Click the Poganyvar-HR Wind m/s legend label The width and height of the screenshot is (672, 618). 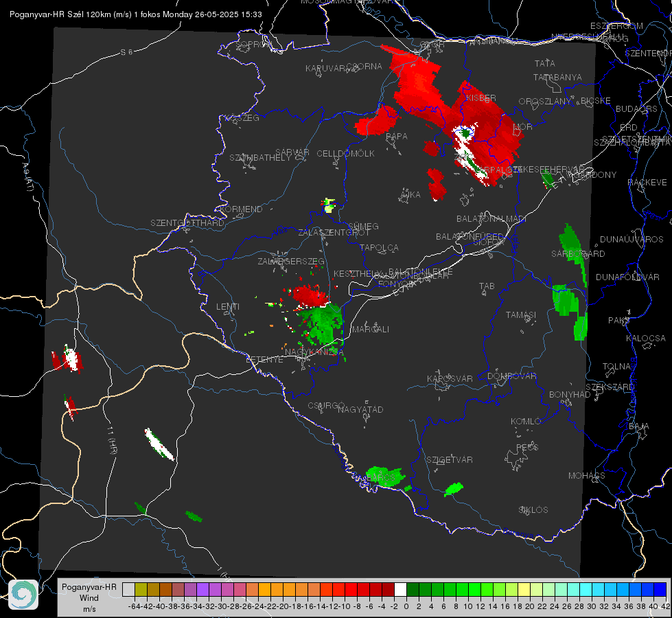(x=89, y=598)
